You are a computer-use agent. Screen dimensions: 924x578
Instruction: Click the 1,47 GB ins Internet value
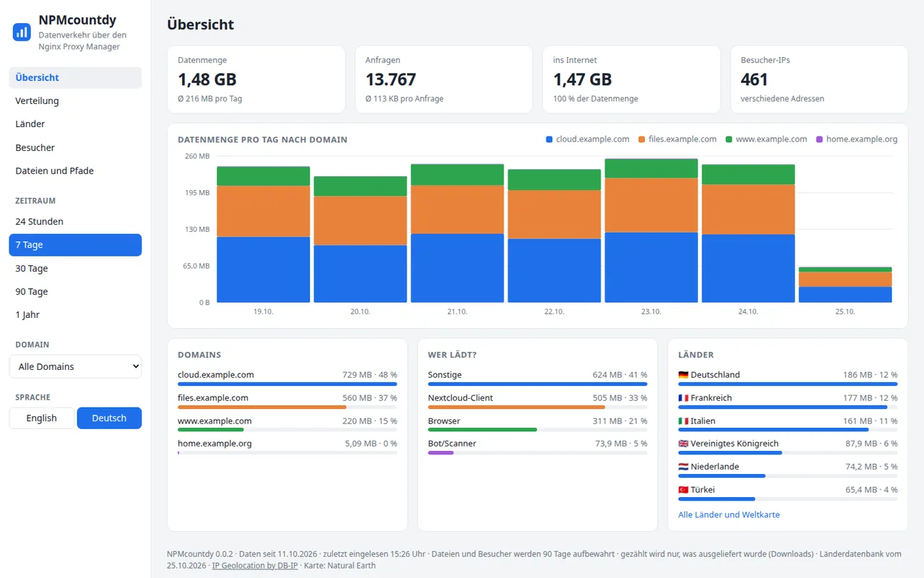tap(583, 79)
